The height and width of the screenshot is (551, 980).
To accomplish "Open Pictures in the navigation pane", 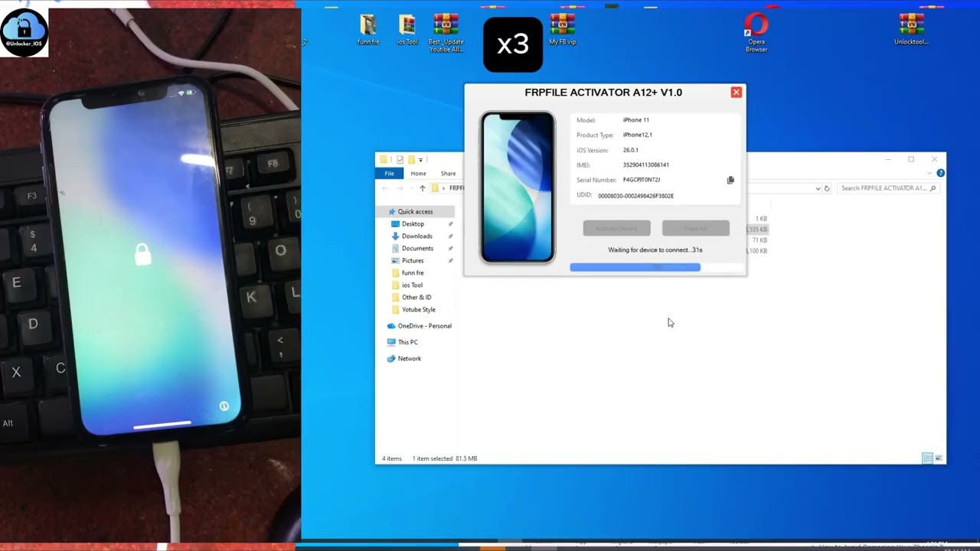I will (413, 261).
